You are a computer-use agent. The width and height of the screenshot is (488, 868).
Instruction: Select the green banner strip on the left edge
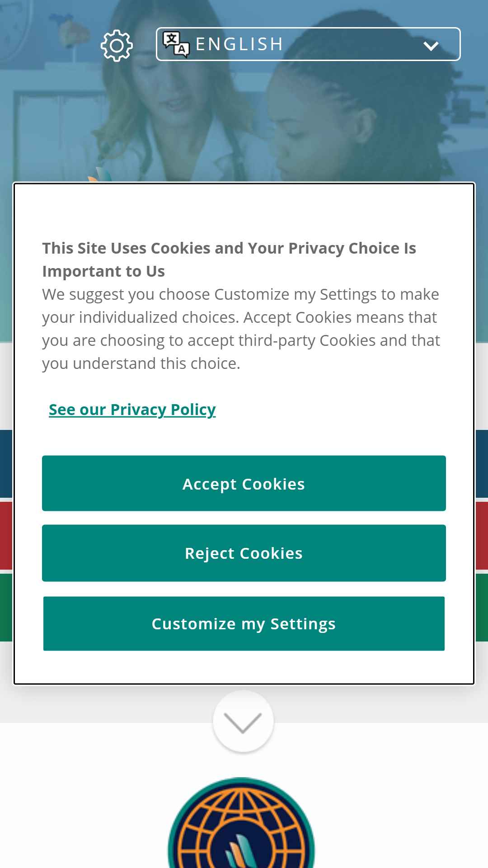(x=6, y=607)
